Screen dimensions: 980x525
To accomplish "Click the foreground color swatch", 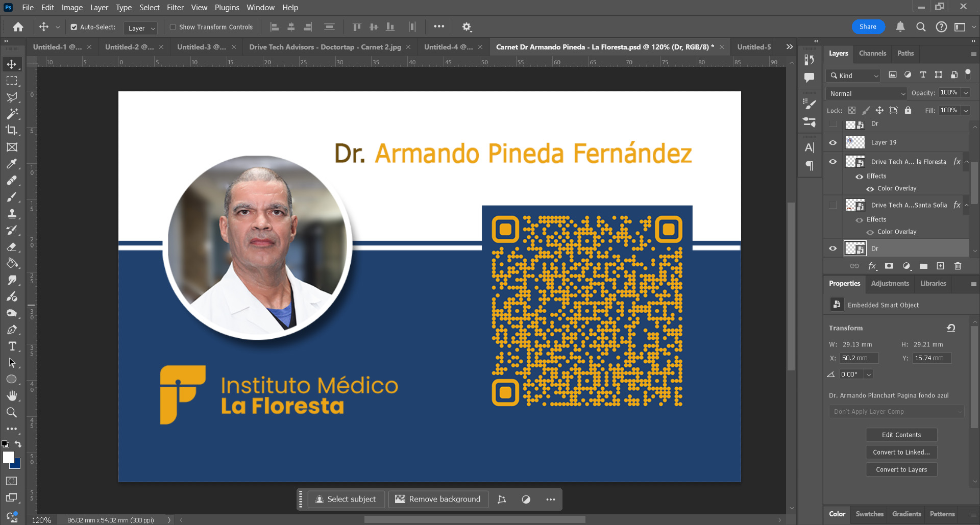I will (x=8, y=457).
